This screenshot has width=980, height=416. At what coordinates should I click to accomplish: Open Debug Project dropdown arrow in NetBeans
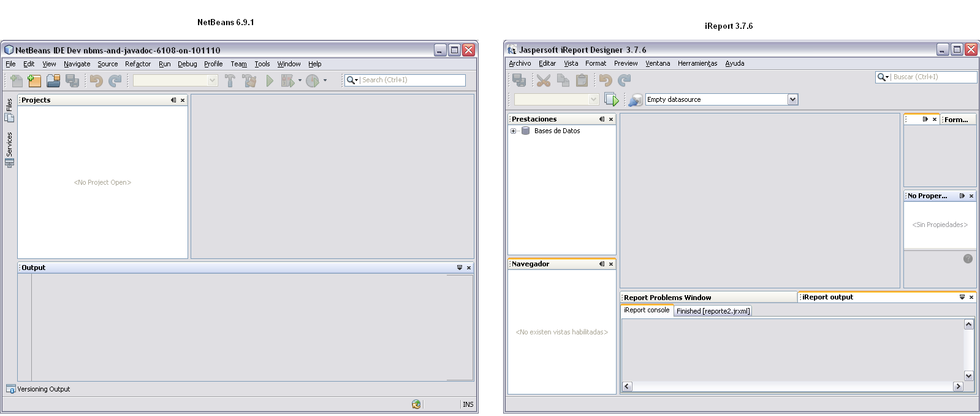pos(300,80)
